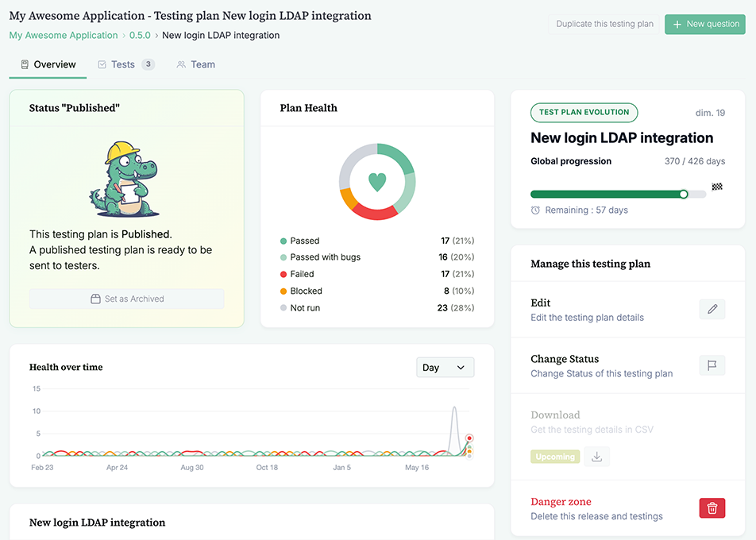The width and height of the screenshot is (756, 540).
Task: Click the light green Passed with bugs segment
Action: pyautogui.click(x=407, y=194)
